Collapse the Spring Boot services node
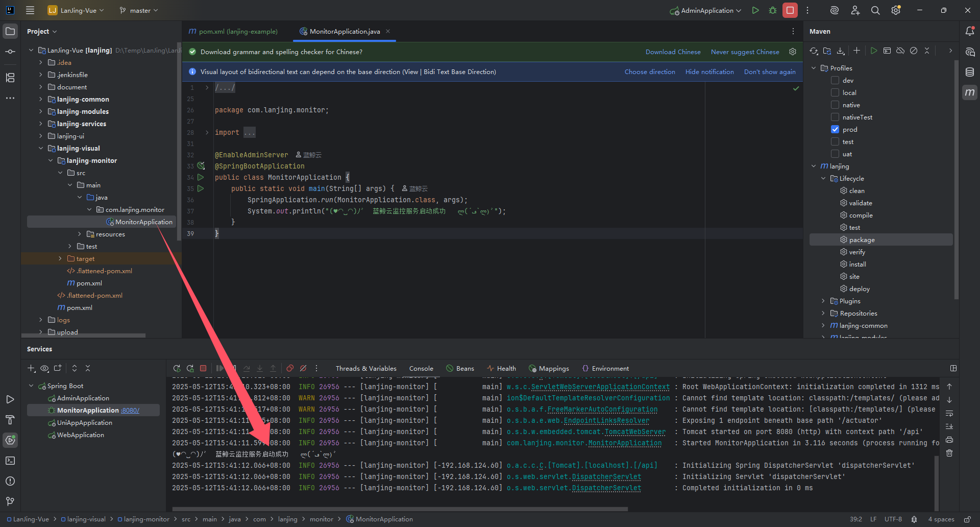Image resolution: width=980 pixels, height=527 pixels. 31,386
